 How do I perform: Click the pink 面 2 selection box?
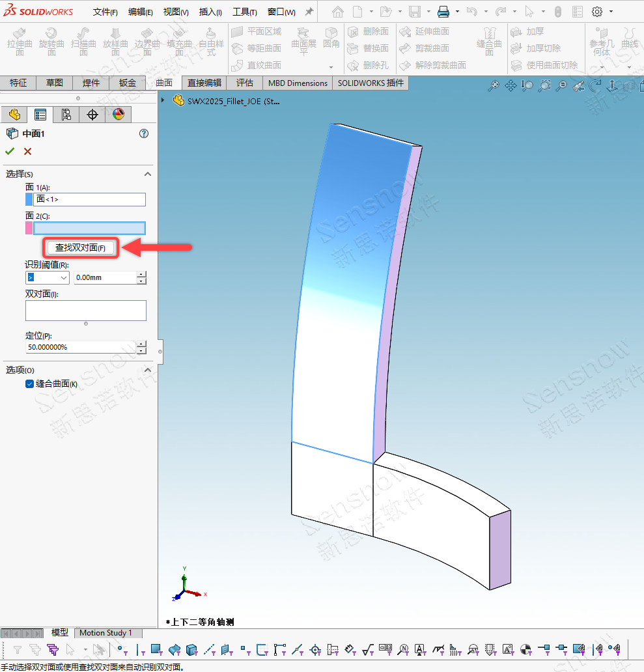89,228
